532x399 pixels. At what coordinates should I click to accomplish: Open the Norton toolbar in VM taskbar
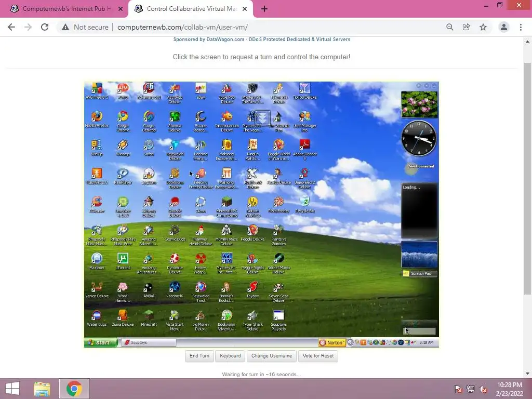332,342
